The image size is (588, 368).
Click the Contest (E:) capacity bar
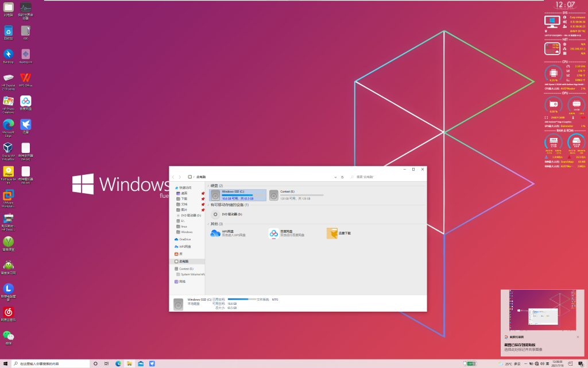pyautogui.click(x=302, y=195)
